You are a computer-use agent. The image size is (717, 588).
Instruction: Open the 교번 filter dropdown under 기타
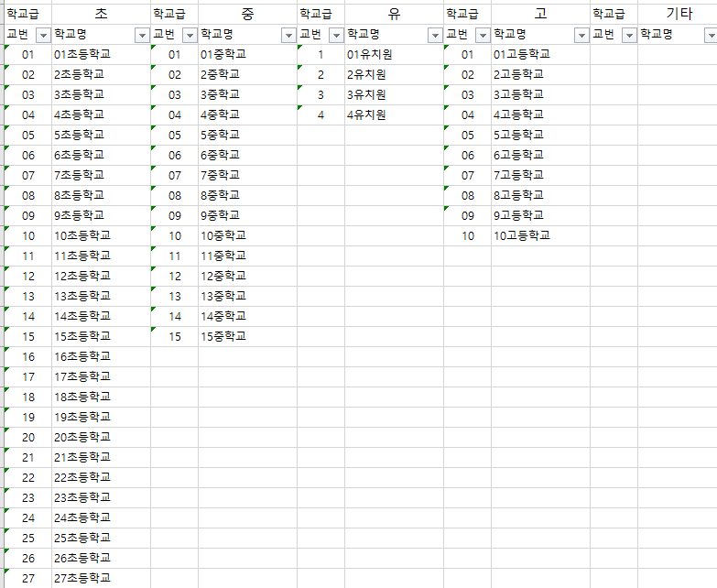[x=629, y=35]
